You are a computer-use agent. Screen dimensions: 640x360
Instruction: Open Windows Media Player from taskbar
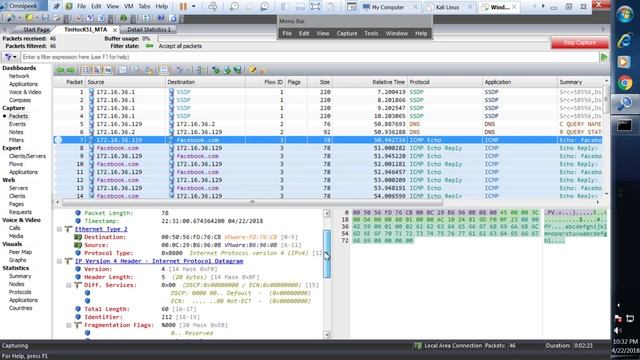(x=624, y=62)
